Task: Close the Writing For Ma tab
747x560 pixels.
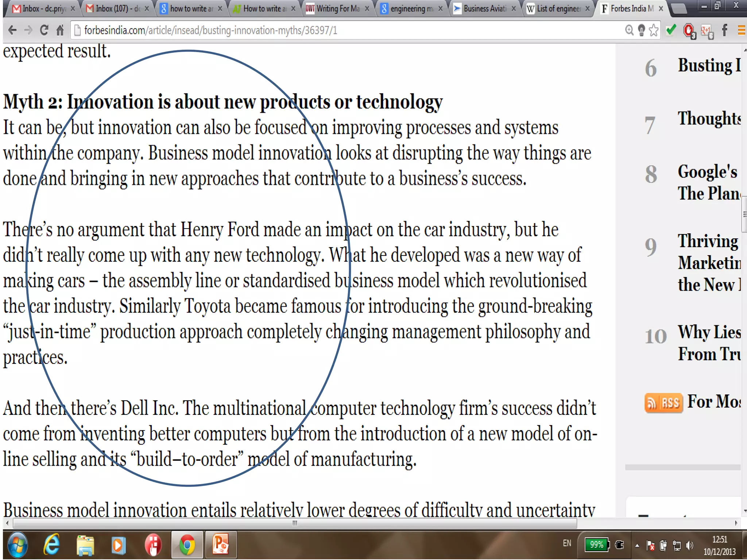Action: [x=367, y=8]
